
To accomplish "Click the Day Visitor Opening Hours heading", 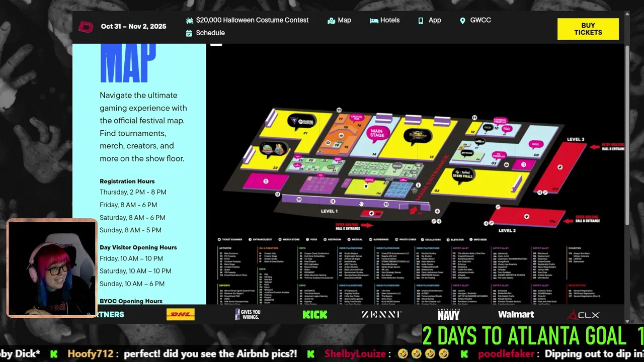I will click(138, 247).
